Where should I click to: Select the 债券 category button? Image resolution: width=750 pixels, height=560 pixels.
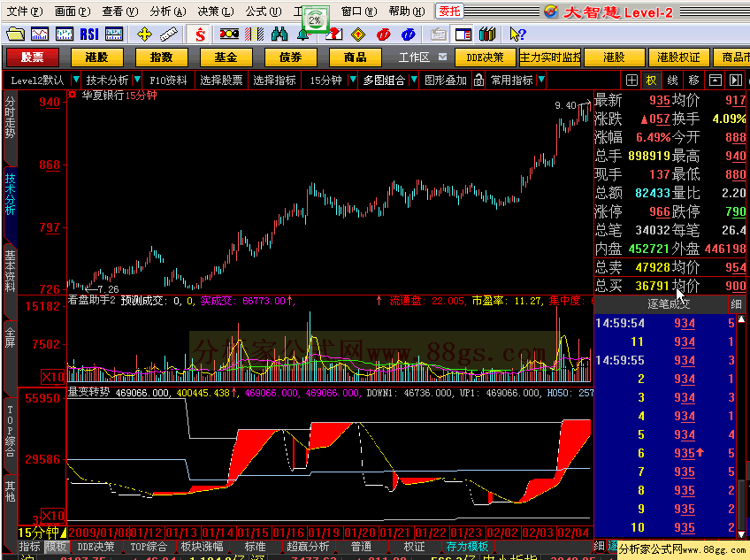[291, 58]
